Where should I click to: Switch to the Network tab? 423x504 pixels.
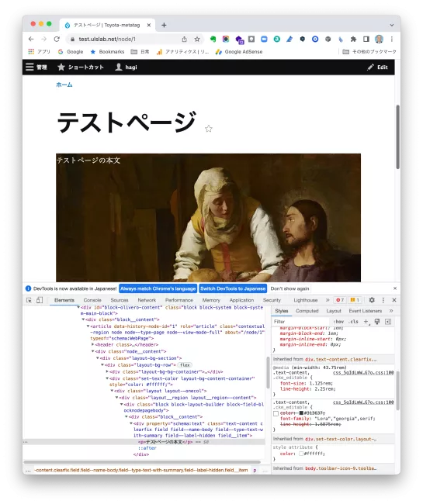(147, 300)
